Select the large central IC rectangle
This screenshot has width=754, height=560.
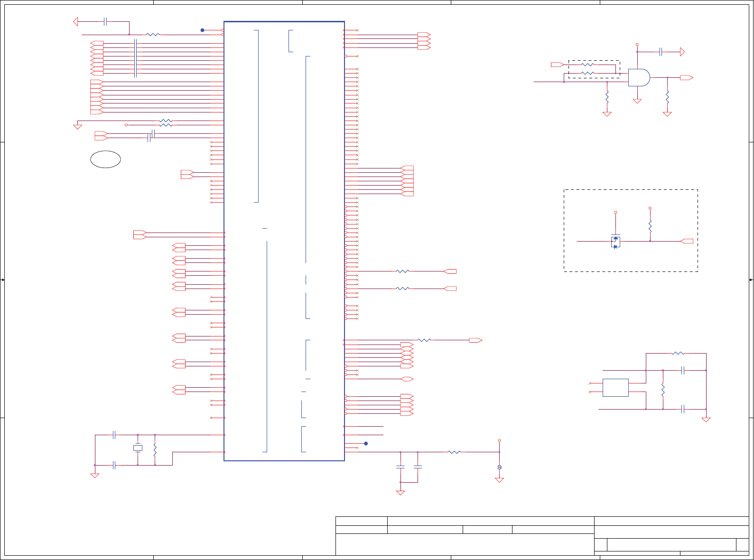point(284,241)
